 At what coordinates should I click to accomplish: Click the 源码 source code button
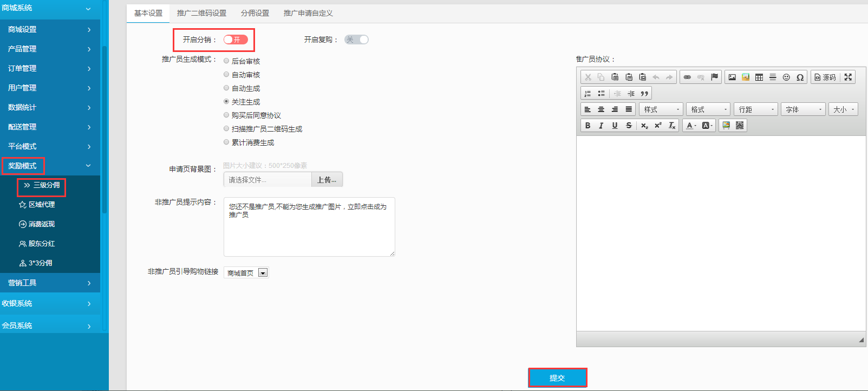coord(825,77)
